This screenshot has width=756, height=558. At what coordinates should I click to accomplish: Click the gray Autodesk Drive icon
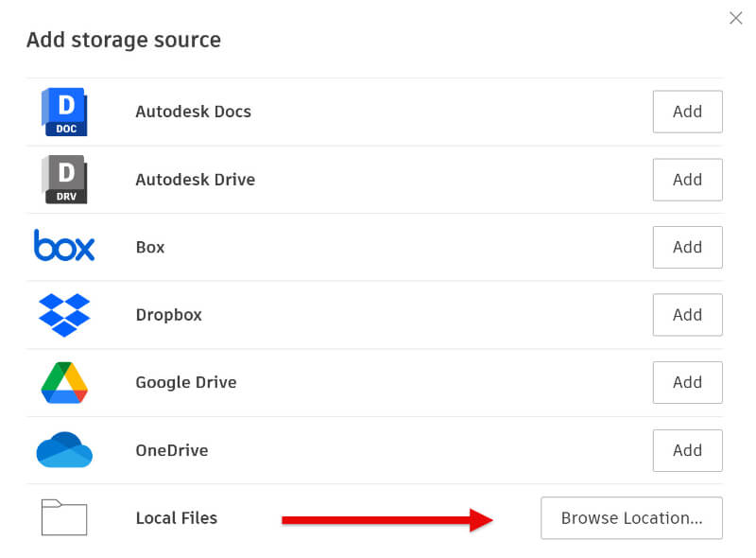pos(64,180)
